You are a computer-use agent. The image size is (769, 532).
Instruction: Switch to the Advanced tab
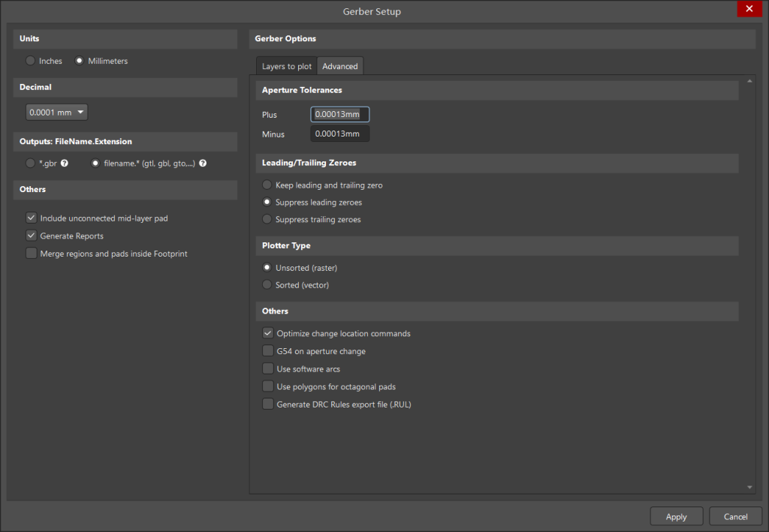tap(340, 66)
